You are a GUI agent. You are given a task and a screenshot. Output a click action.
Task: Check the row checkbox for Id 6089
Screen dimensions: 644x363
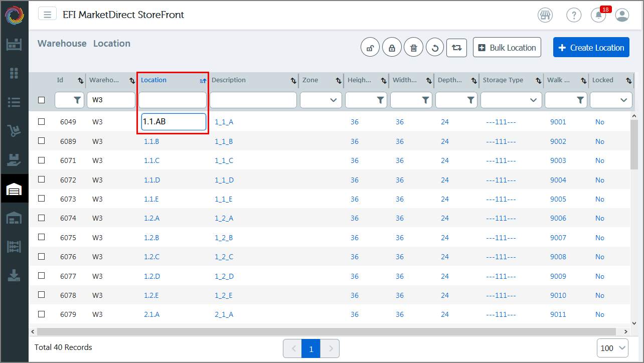(x=42, y=141)
